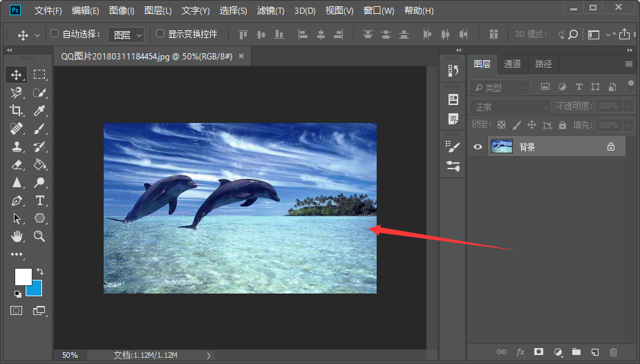Enable the Auto-Select checkbox
The width and height of the screenshot is (640, 364).
click(x=55, y=33)
